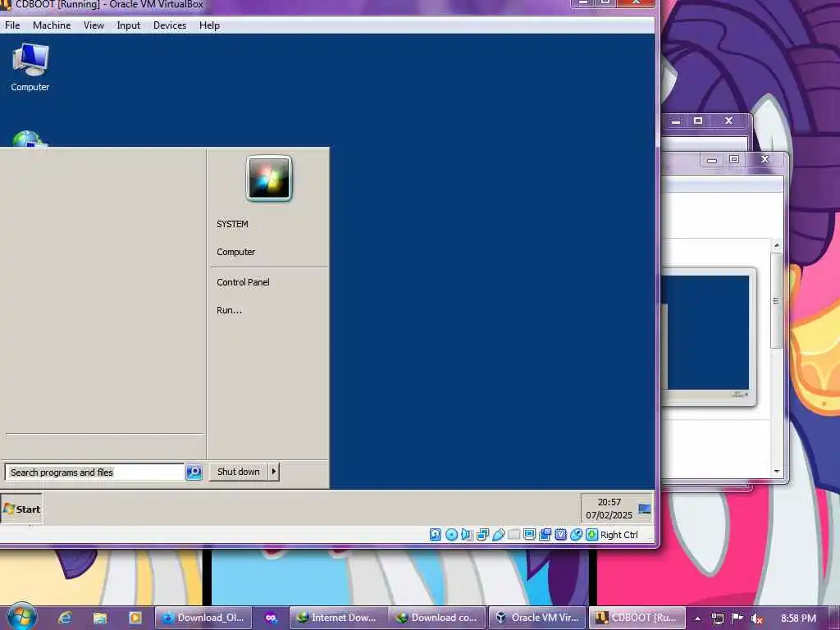Switch to Internet Dow... taskbar window
Image resolution: width=840 pixels, height=630 pixels.
[x=337, y=618]
